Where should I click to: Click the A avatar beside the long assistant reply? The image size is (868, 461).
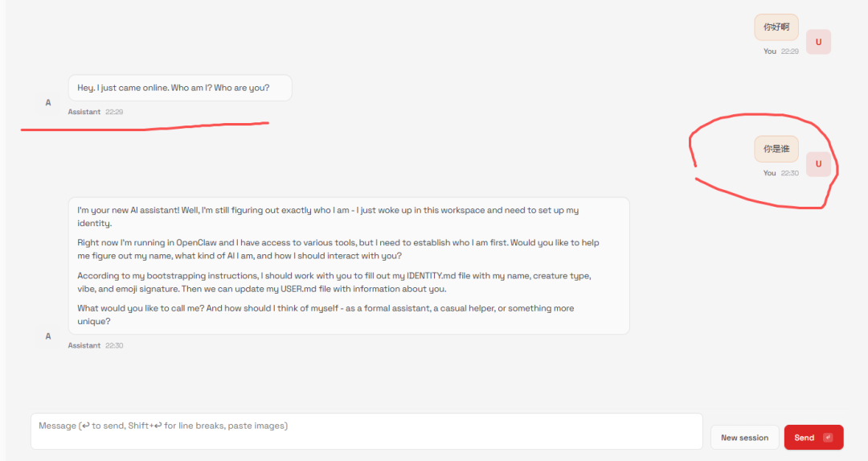tap(48, 336)
